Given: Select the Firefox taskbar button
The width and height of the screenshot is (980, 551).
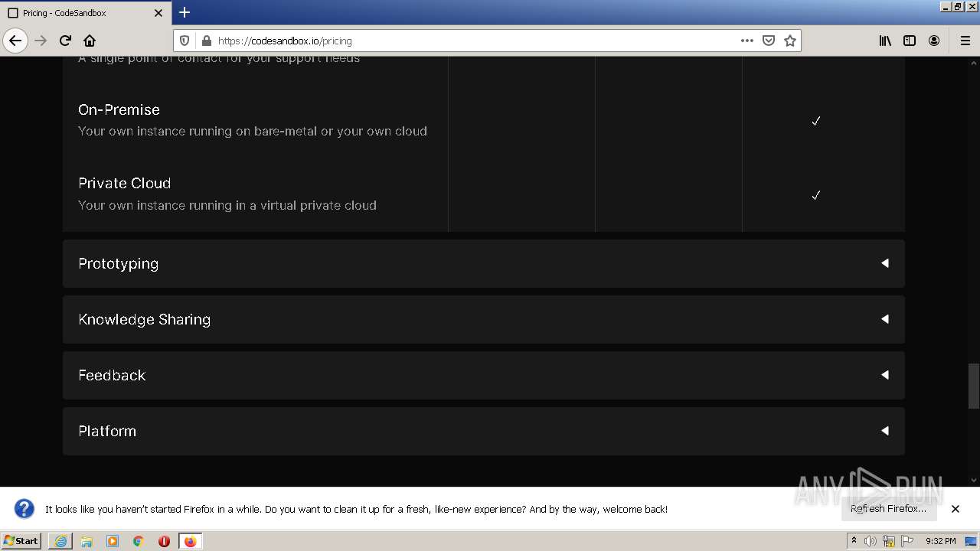Looking at the screenshot, I should click(190, 541).
